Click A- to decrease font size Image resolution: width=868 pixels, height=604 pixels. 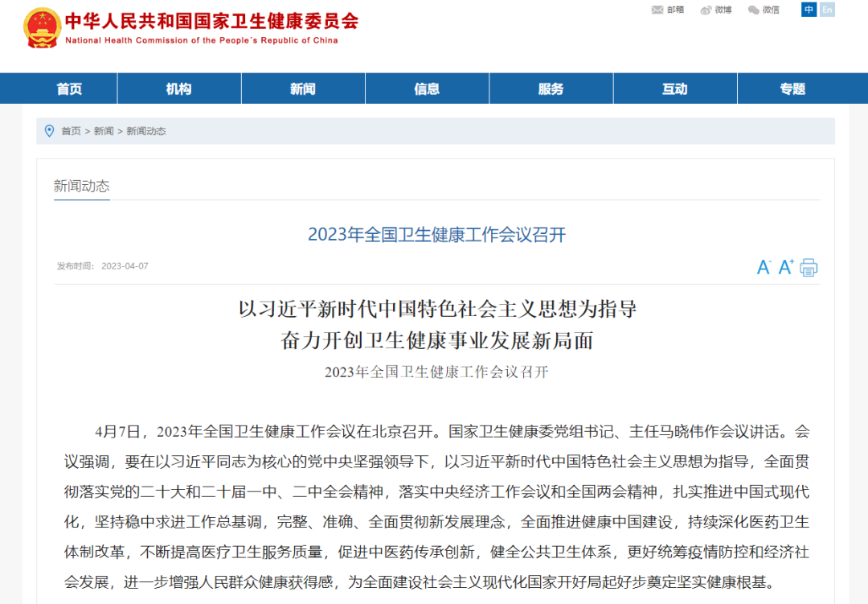763,267
